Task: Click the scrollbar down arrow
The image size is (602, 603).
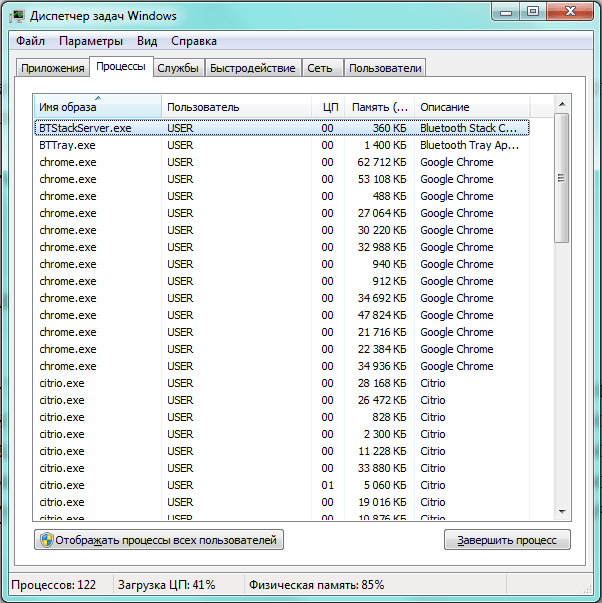Action: (562, 512)
